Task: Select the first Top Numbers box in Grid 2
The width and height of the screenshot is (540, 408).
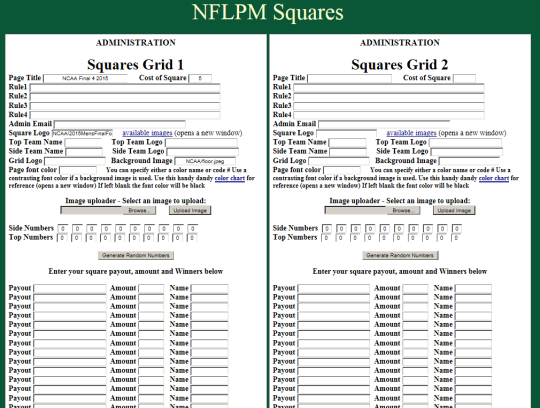Action: tap(326, 238)
